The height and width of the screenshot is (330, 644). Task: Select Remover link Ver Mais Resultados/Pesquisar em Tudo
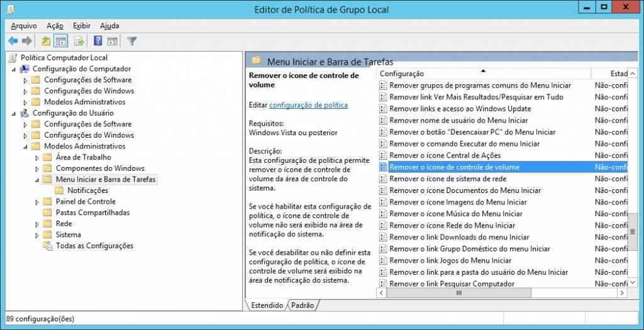477,97
